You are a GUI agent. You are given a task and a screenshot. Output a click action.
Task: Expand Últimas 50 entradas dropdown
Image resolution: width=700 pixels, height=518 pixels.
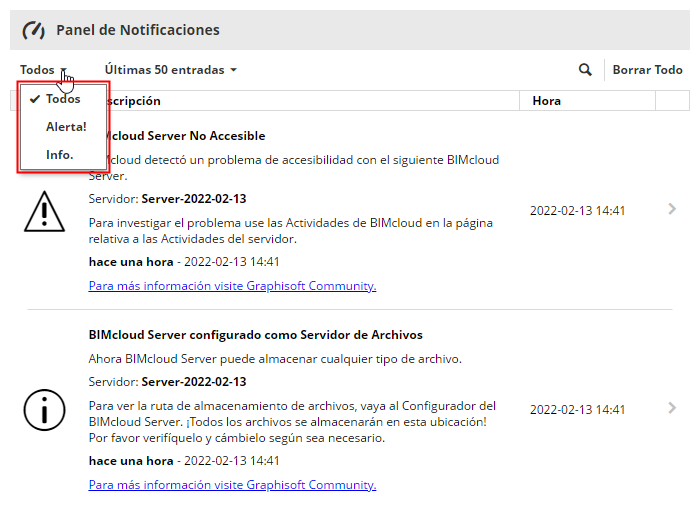click(171, 70)
